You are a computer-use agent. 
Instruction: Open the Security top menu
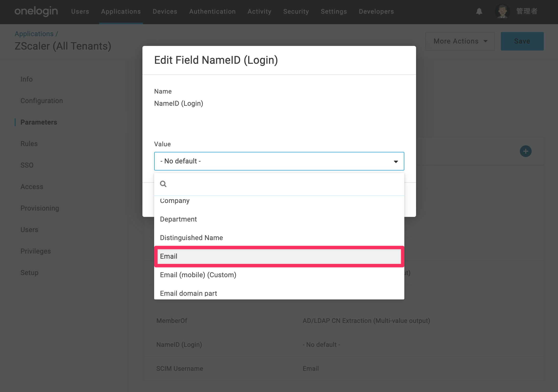click(x=296, y=11)
